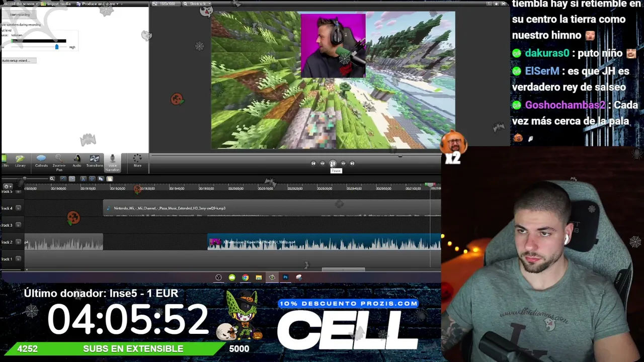This screenshot has height=362, width=644.
Task: Open the Callouts tool
Action: pos(41,161)
